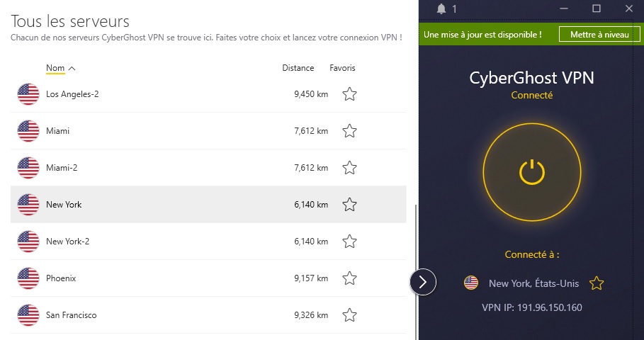644x340 pixels.
Task: Select Los Angeles-2 server name
Action: pos(72,94)
